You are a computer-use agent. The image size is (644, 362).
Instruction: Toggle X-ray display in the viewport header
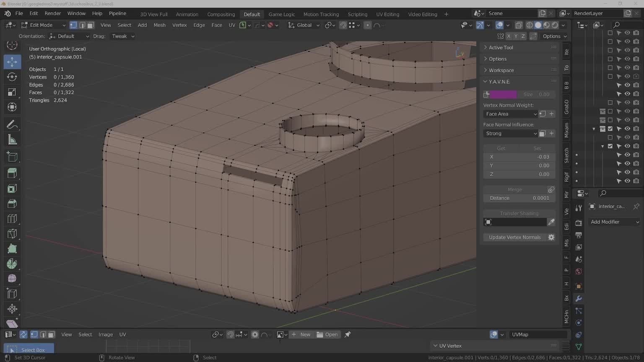(519, 25)
